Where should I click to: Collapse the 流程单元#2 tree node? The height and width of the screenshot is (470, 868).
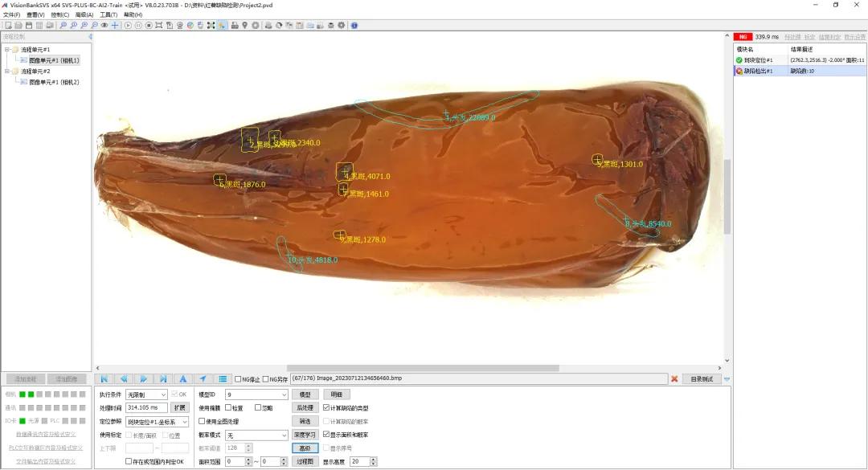click(7, 72)
